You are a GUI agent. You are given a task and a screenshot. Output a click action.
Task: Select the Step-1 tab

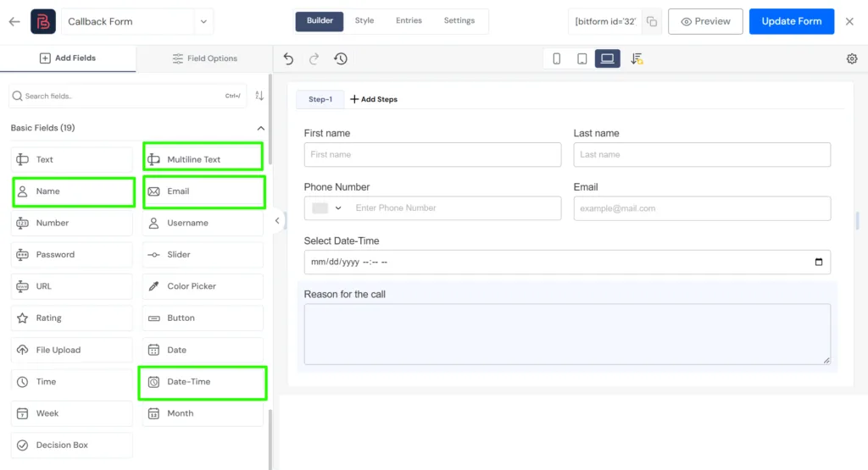320,100
